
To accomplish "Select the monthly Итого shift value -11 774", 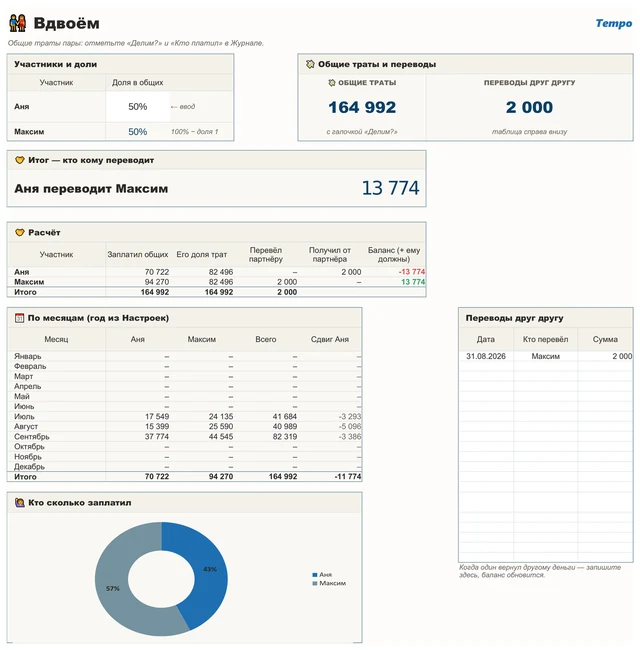I will coord(348,477).
